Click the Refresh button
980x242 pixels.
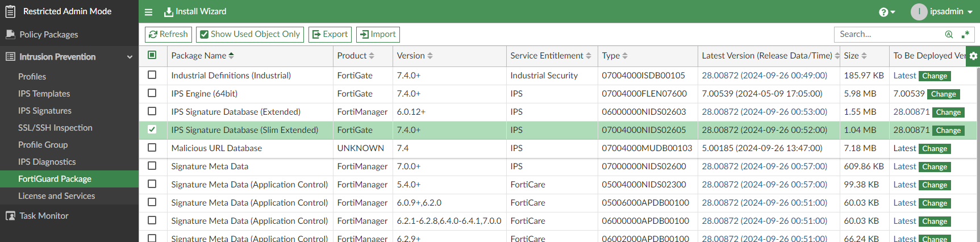point(168,35)
